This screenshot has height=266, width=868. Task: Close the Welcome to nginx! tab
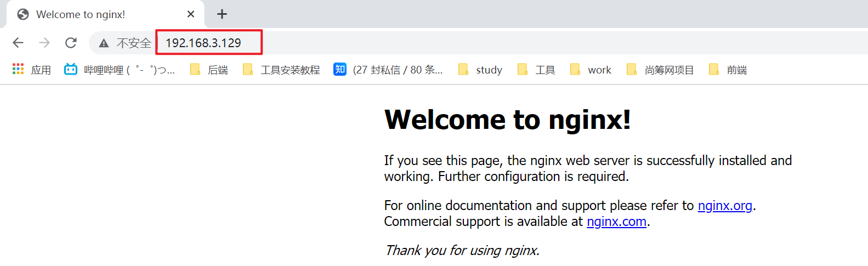[x=191, y=14]
